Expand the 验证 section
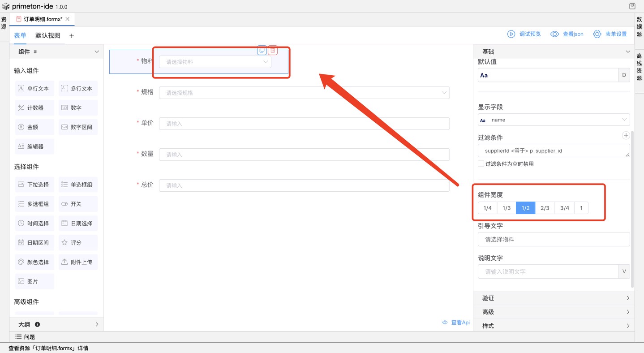 [554, 298]
